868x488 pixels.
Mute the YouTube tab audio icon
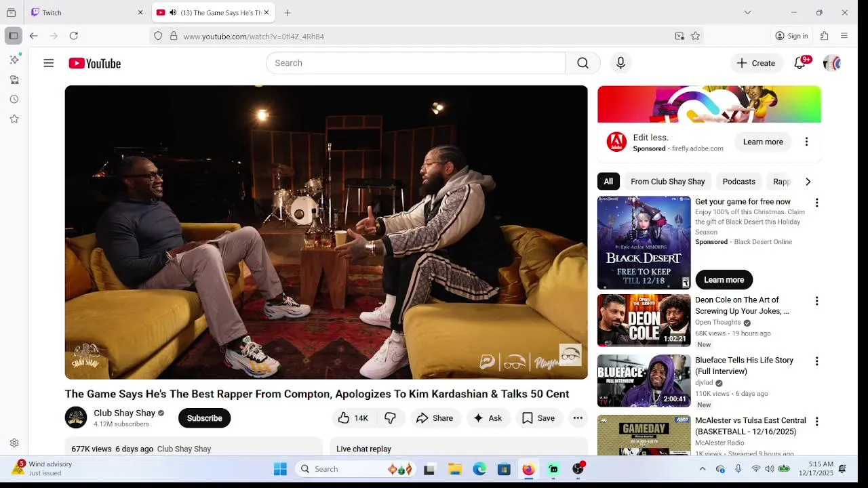coord(173,12)
